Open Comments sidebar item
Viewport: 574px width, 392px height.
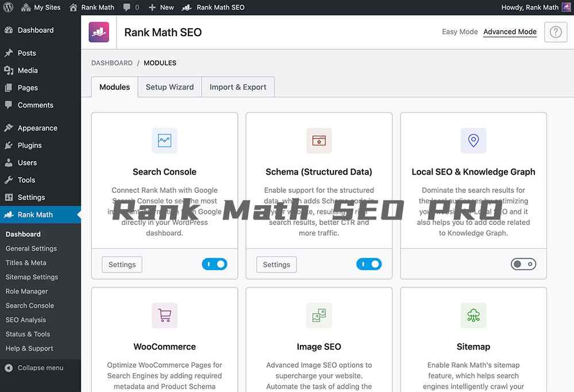40,105
